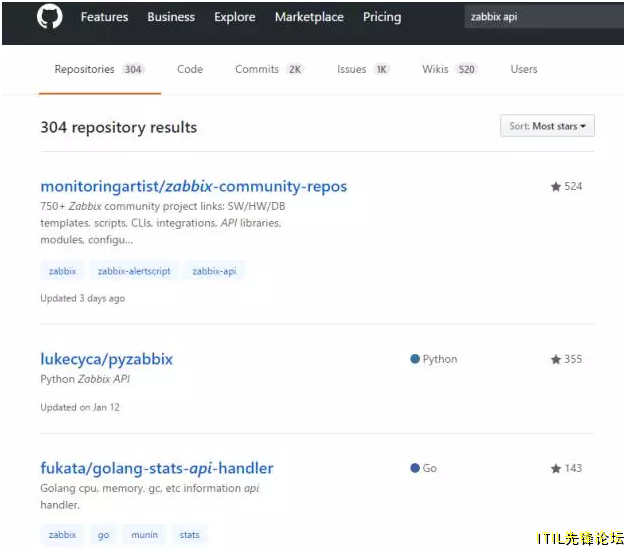
Task: Switch to the Code tab
Action: pyautogui.click(x=190, y=69)
